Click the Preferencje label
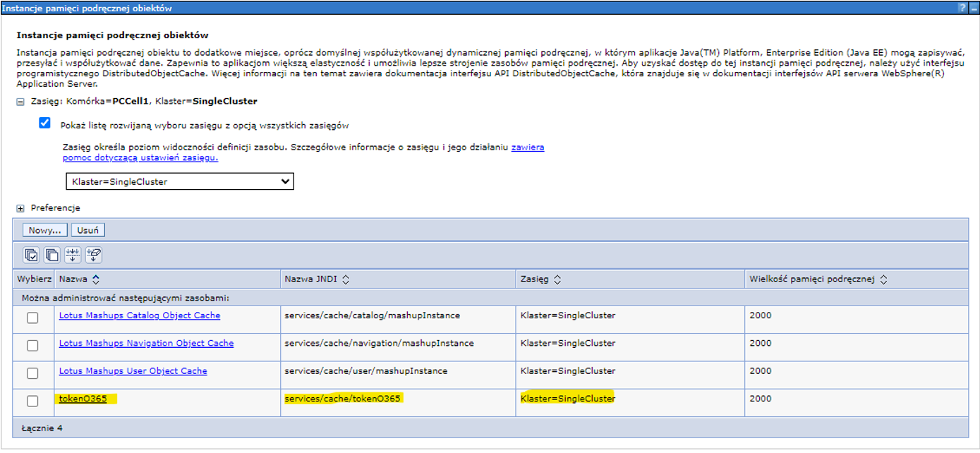Screen dimensions: 980x453 55,208
